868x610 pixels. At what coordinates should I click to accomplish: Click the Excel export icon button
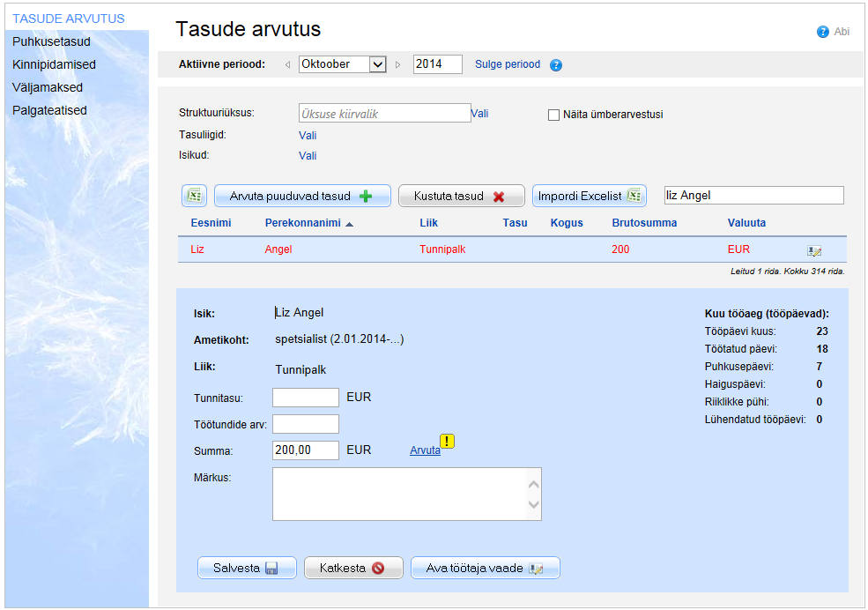[193, 196]
